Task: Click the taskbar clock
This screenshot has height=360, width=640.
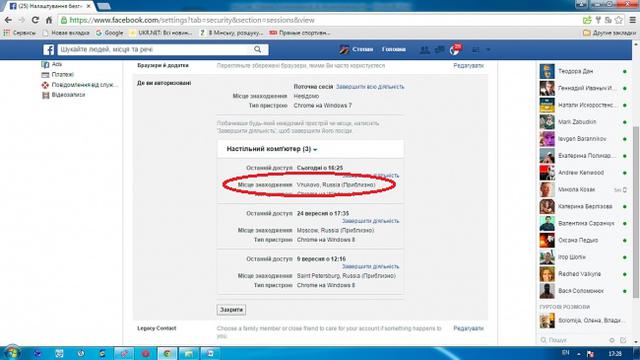Action: [x=615, y=353]
